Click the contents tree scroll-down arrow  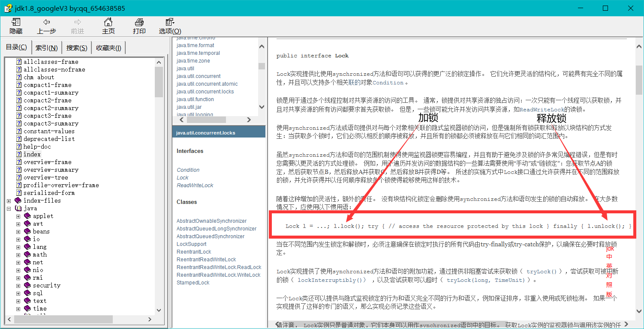pos(159,310)
